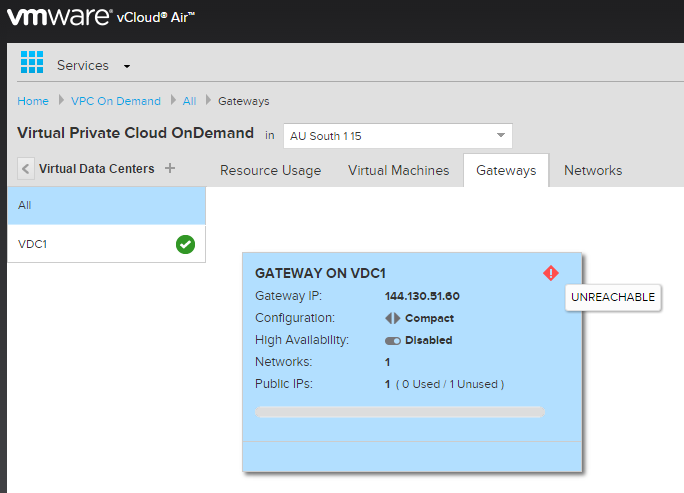This screenshot has height=493, width=684.
Task: Click the Gateways breadcrumb text
Action: click(244, 101)
